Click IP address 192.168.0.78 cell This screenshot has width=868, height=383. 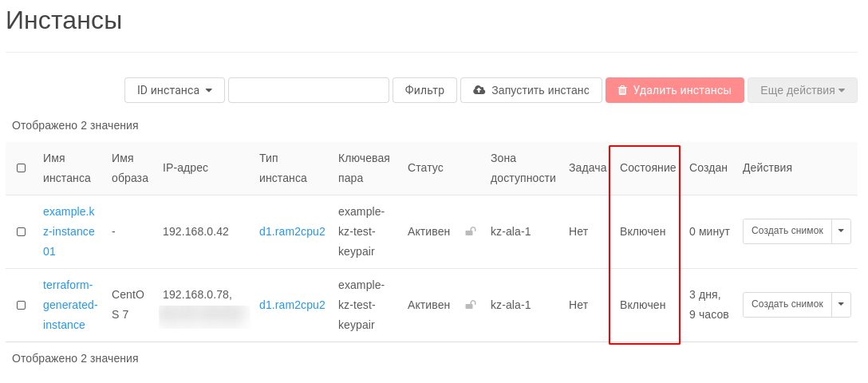coord(197,295)
